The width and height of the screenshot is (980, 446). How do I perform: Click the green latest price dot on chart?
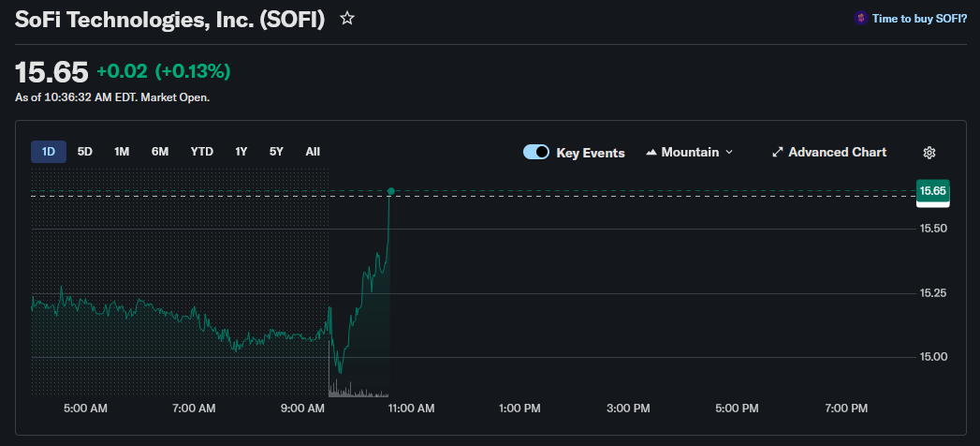click(x=390, y=191)
